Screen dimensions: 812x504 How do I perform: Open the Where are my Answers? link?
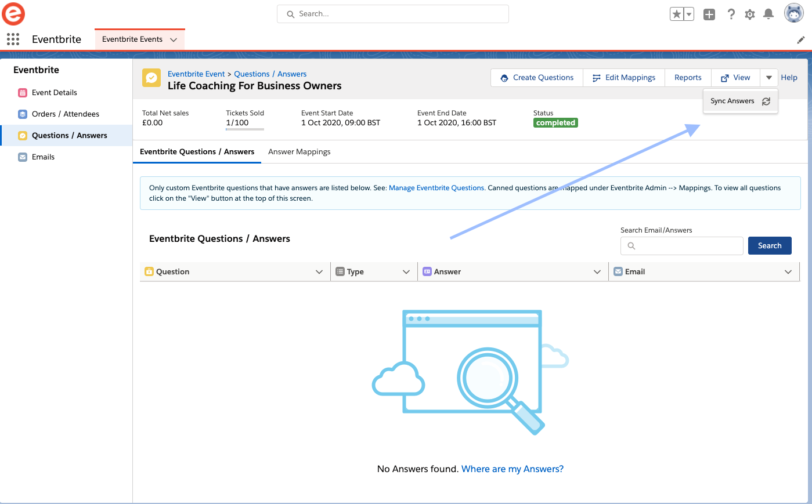(x=513, y=469)
